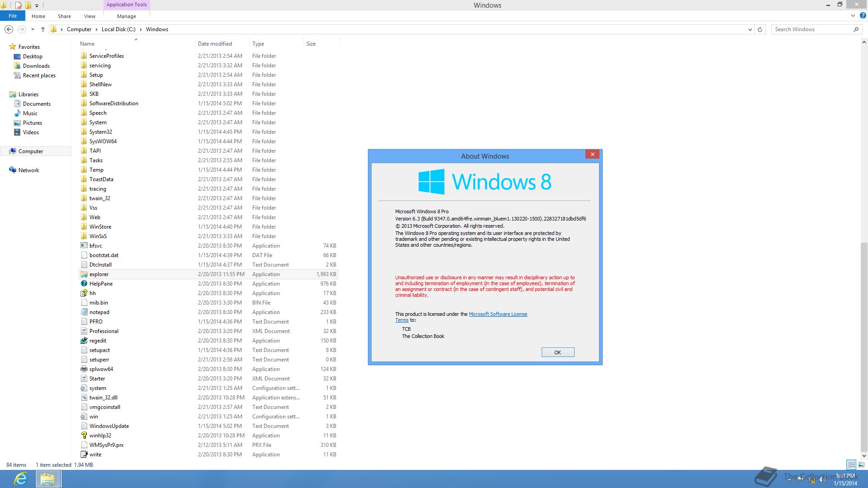Open the recent locations dropdown arrow
This screenshot has width=868, height=488.
pyautogui.click(x=33, y=29)
